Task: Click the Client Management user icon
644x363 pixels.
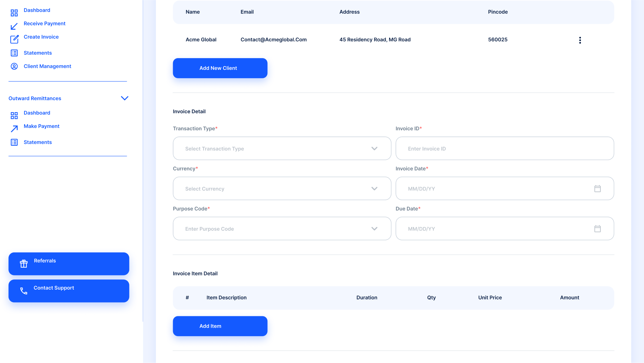Action: pos(14,66)
